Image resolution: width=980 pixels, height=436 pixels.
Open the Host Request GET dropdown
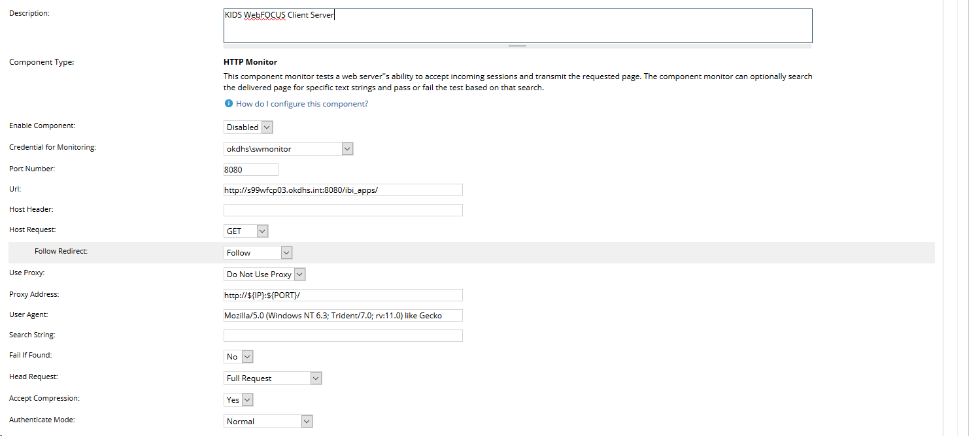(246, 231)
